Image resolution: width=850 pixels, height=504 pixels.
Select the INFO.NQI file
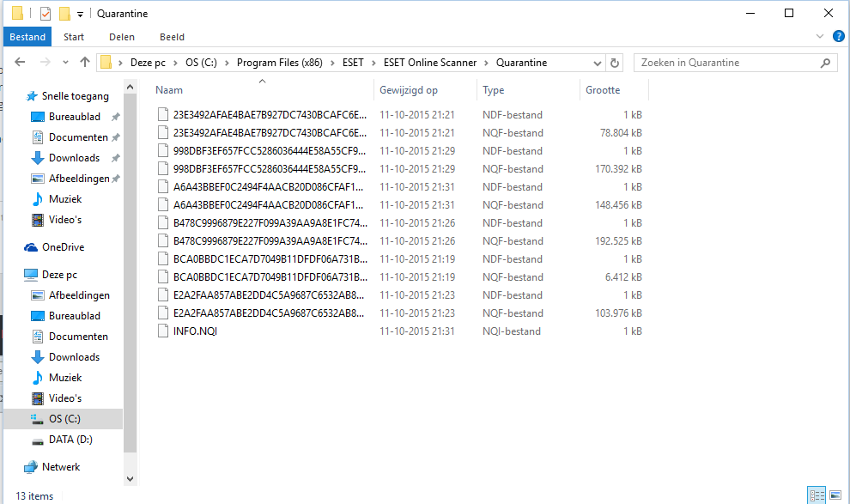195,331
